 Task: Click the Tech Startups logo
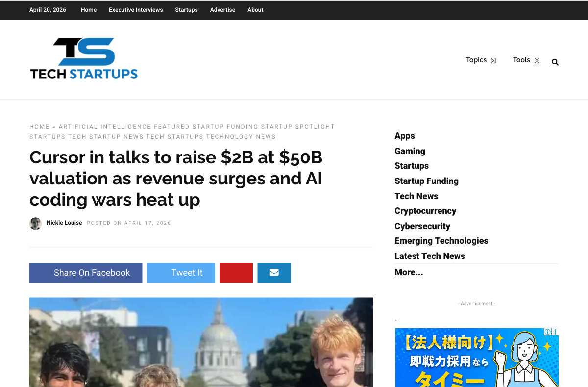coord(84,59)
